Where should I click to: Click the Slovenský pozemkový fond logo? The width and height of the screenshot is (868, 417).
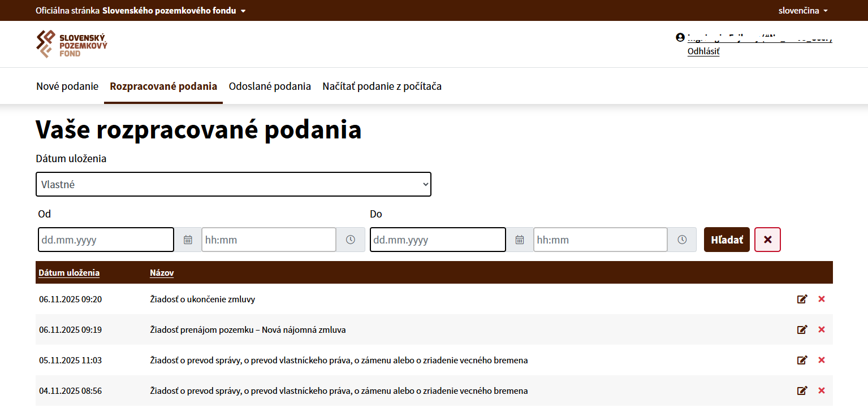click(x=72, y=44)
